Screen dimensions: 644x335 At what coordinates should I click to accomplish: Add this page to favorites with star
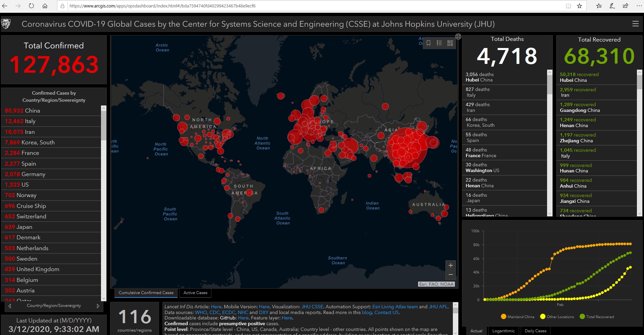(x=579, y=6)
